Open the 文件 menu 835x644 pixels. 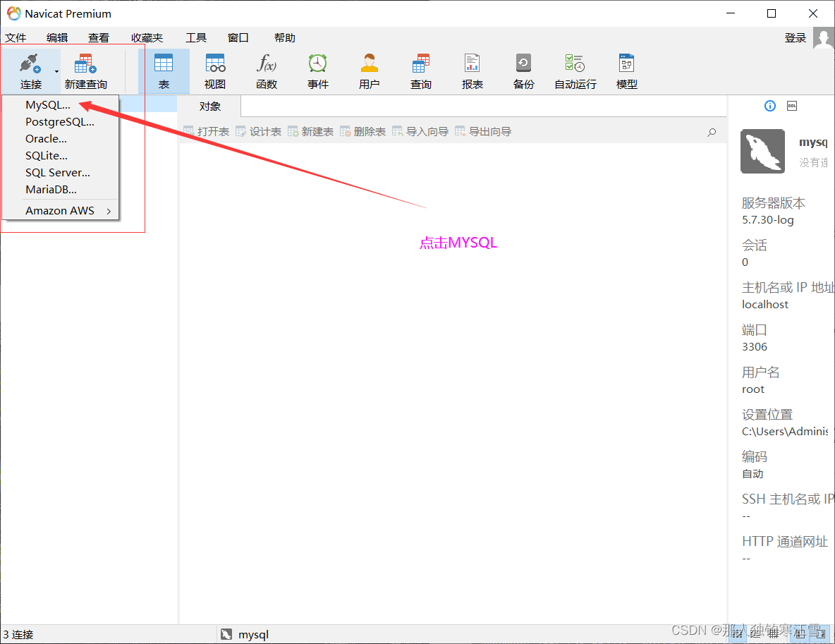(16, 38)
